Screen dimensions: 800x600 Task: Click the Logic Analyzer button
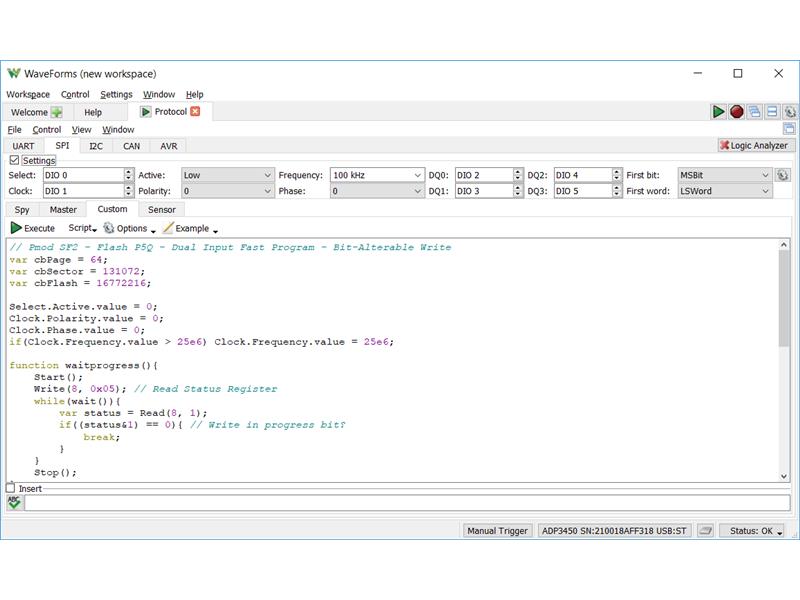coord(754,145)
